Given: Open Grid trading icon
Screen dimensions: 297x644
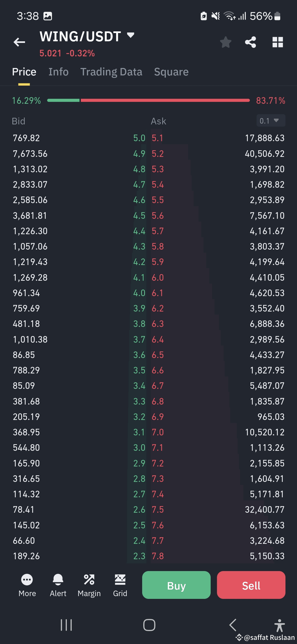Looking at the screenshot, I should pyautogui.click(x=120, y=580).
